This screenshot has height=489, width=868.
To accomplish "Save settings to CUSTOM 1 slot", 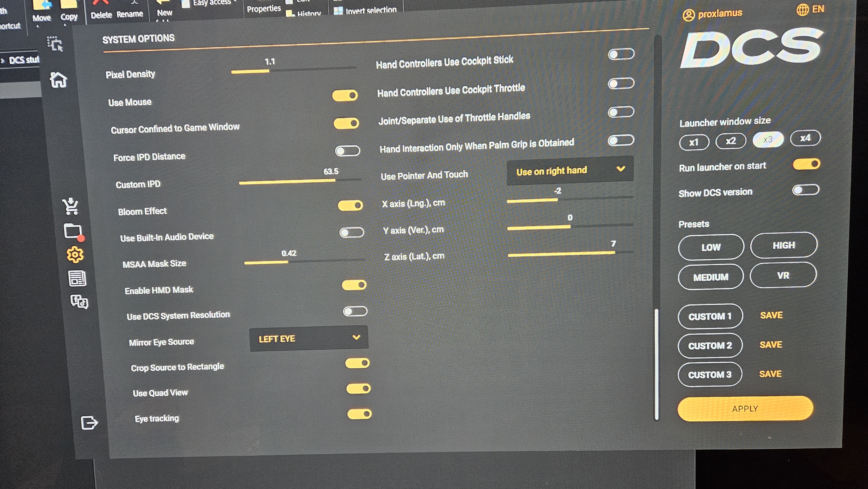I will [x=771, y=315].
